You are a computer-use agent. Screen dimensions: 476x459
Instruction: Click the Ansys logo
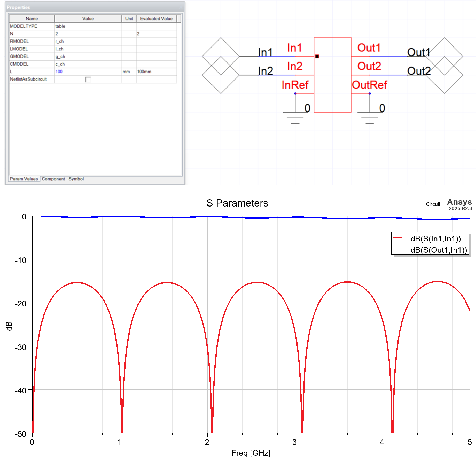click(459, 203)
